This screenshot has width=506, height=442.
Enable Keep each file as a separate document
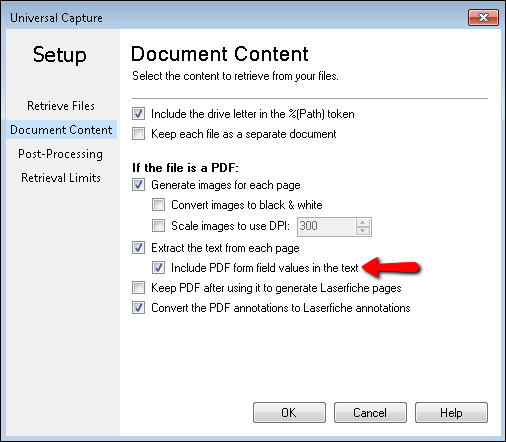[x=138, y=134]
